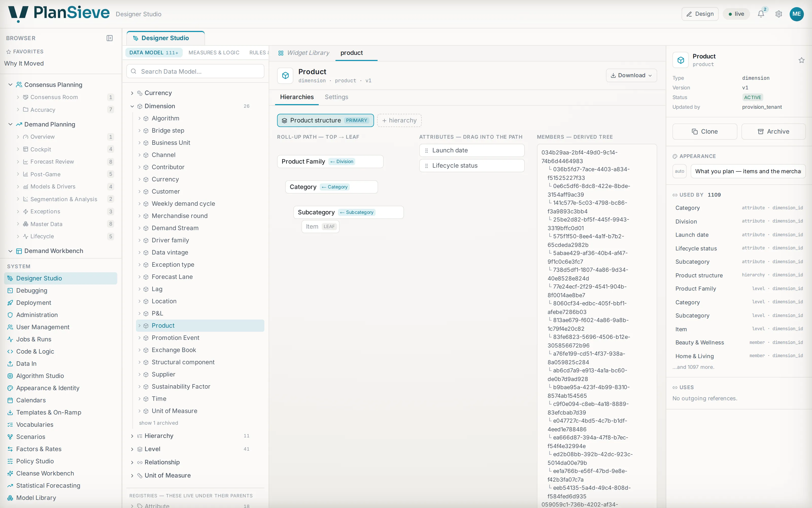Open Appearance & Identity palette icon

coord(10,388)
